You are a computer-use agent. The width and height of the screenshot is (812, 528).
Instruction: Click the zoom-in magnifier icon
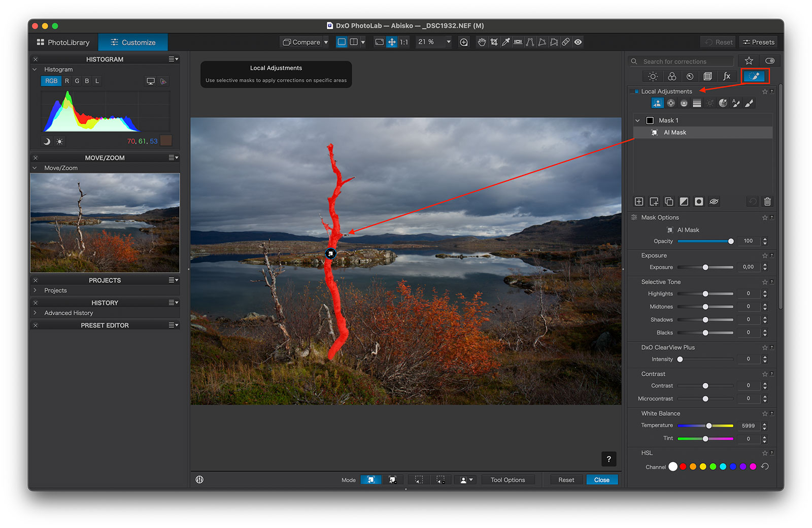(463, 42)
